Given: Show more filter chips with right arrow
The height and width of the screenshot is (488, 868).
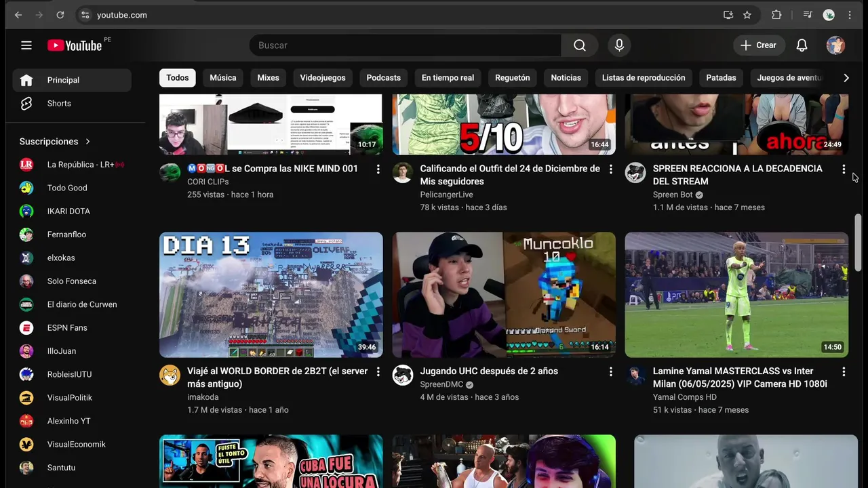Looking at the screenshot, I should tap(846, 78).
